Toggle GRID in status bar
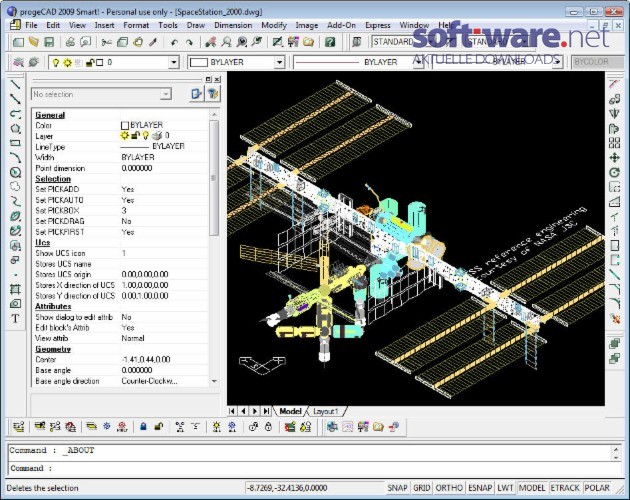630x500 pixels. coord(421,488)
